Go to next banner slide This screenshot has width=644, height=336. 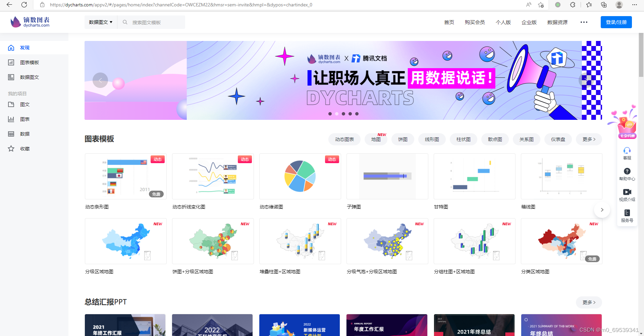coord(586,80)
